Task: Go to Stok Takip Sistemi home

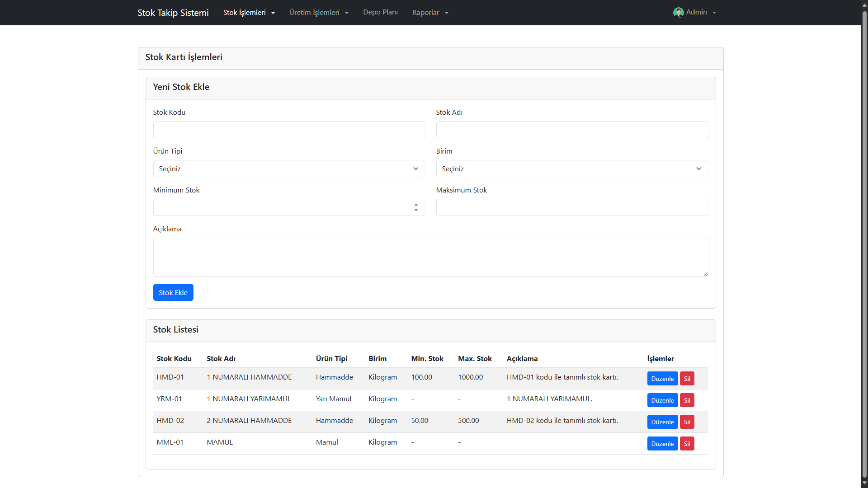Action: (173, 13)
